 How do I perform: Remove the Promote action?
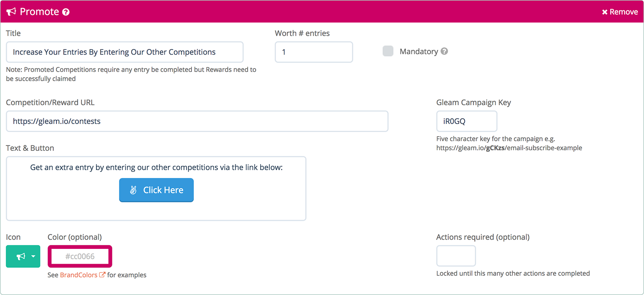620,12
